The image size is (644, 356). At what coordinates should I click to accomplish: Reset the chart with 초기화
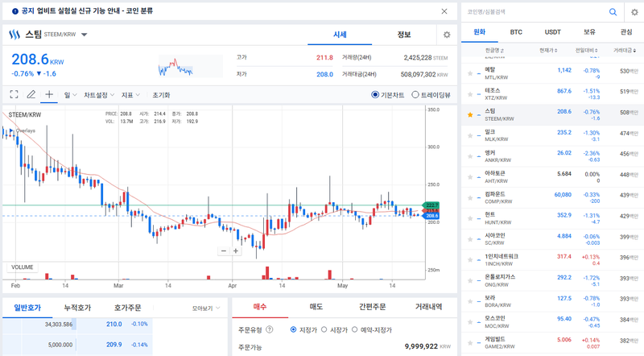(x=161, y=95)
